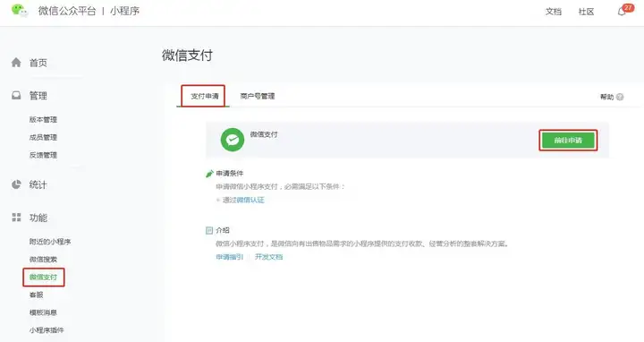Open 模板消息 in the sidebar
644x342 pixels.
(x=43, y=312)
